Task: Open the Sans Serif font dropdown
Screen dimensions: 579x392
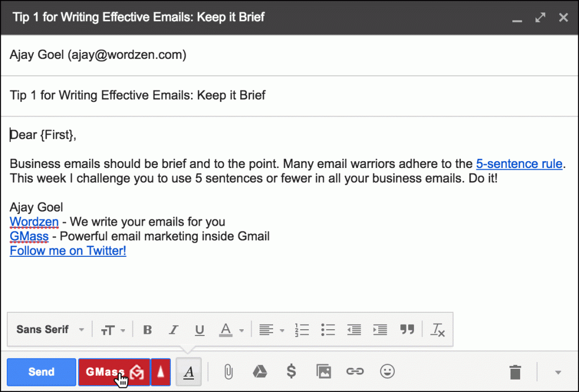Action: [50, 329]
